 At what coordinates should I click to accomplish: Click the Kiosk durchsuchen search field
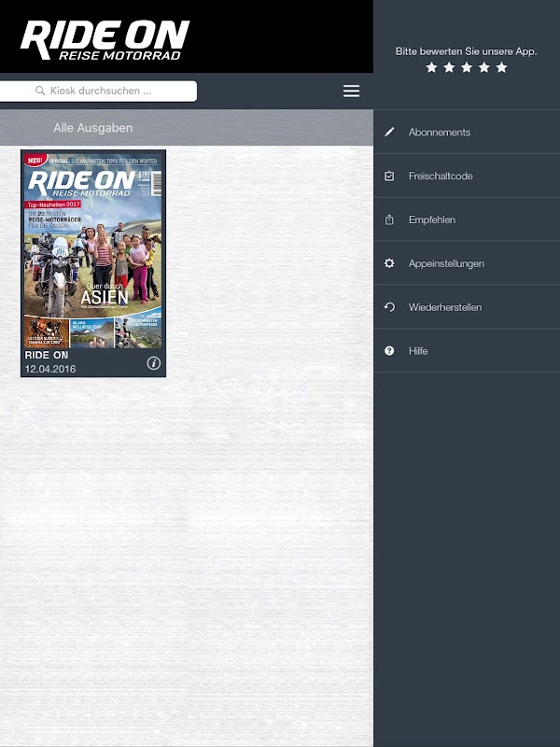98,91
